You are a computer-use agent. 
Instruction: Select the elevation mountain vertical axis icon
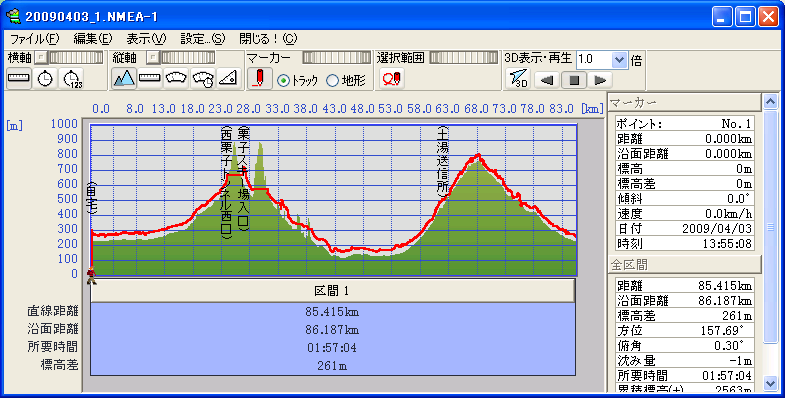click(124, 79)
